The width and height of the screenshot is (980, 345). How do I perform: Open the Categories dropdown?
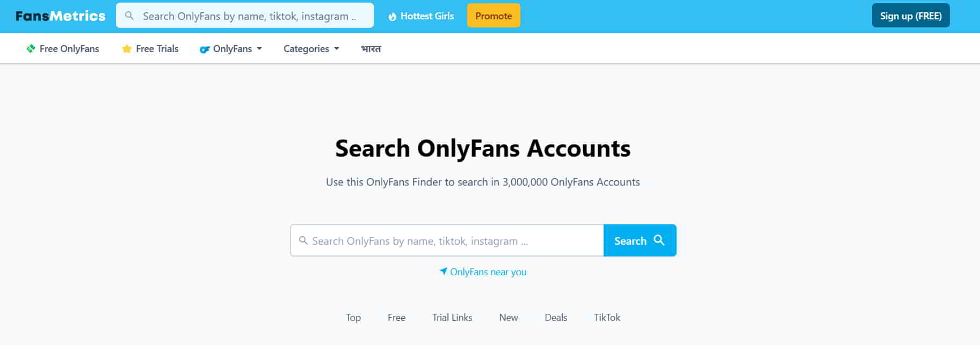pyautogui.click(x=311, y=49)
